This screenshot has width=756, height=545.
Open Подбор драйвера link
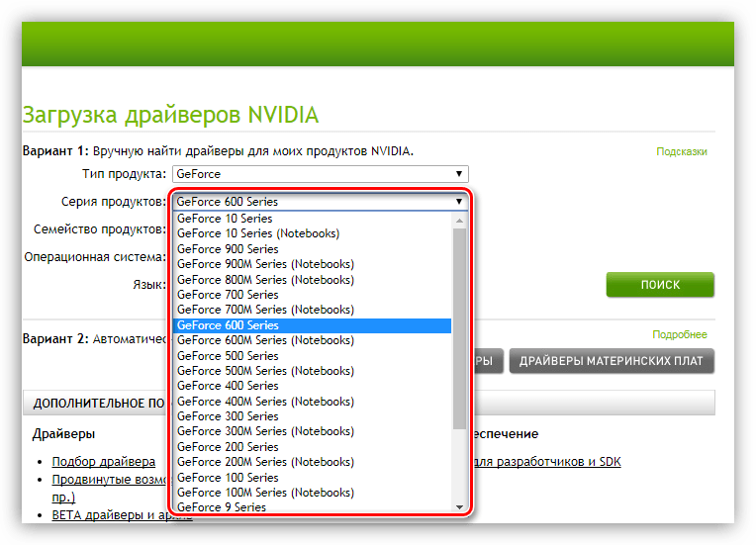point(104,462)
